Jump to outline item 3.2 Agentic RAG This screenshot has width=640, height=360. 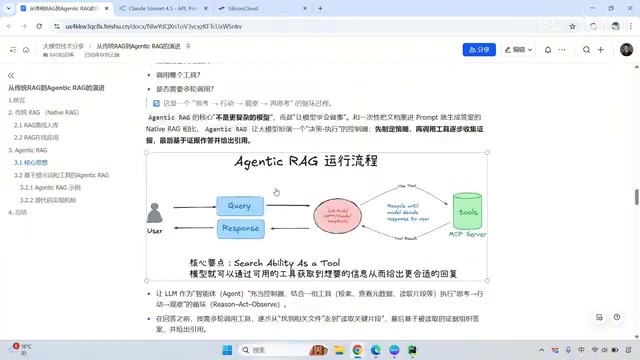[x=61, y=175]
